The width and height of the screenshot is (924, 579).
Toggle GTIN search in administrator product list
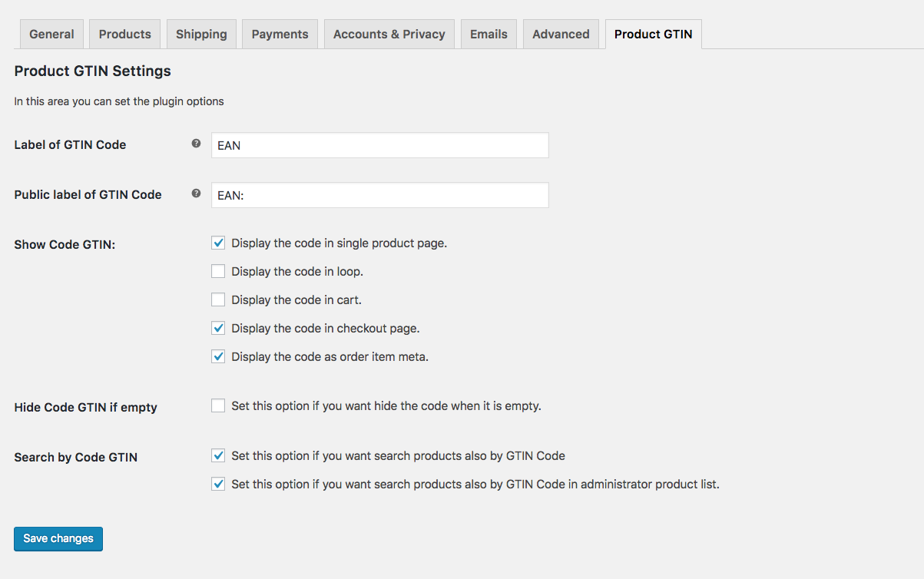coord(218,485)
